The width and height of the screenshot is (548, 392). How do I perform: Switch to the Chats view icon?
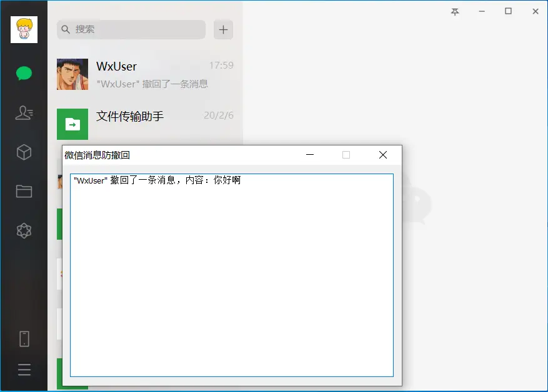tap(24, 73)
